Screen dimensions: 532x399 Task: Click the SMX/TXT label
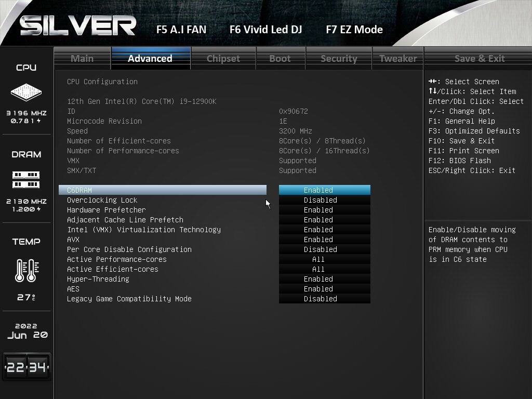click(82, 170)
